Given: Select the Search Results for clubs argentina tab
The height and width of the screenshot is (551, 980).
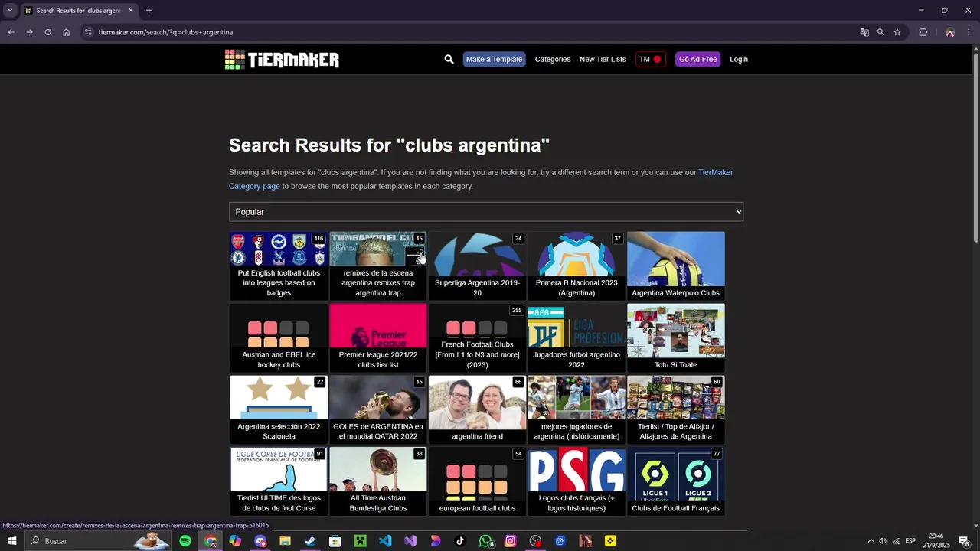Looking at the screenshot, I should [x=79, y=11].
